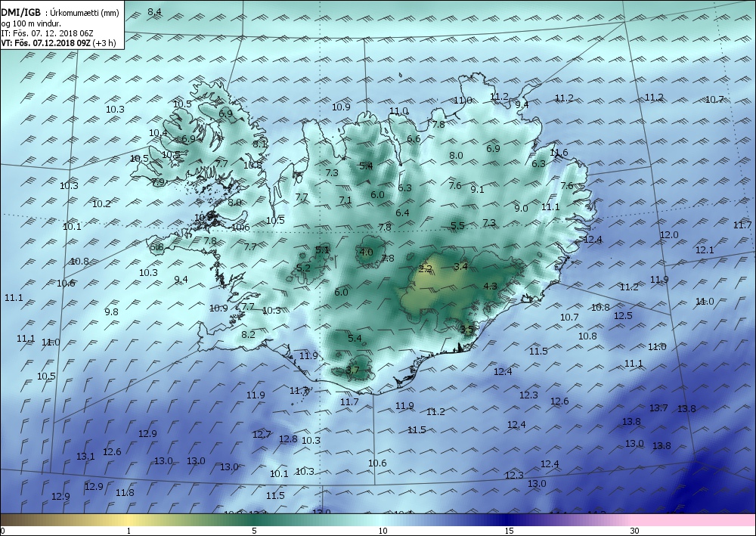Click the 8.4 value near the title box
The height and width of the screenshot is (536, 756).
[154, 12]
